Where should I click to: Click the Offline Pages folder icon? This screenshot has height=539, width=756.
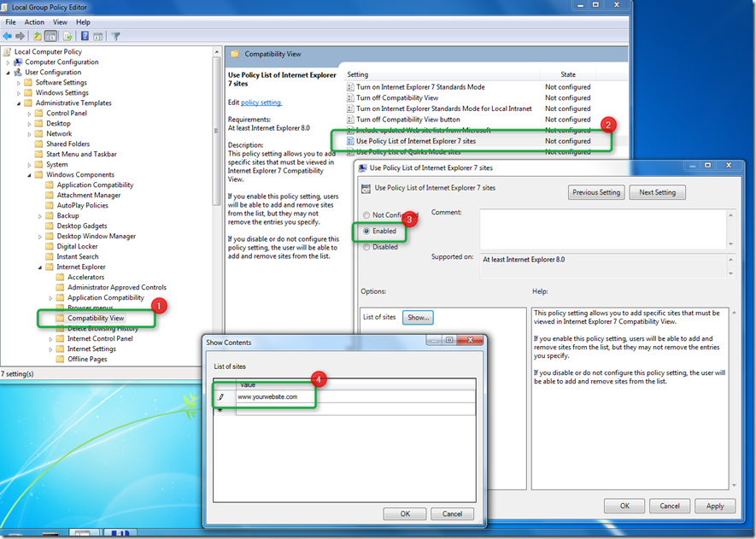point(60,359)
